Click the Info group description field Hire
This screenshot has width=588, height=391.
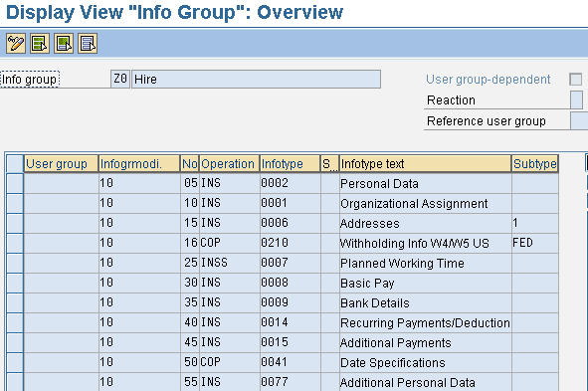[256, 80]
